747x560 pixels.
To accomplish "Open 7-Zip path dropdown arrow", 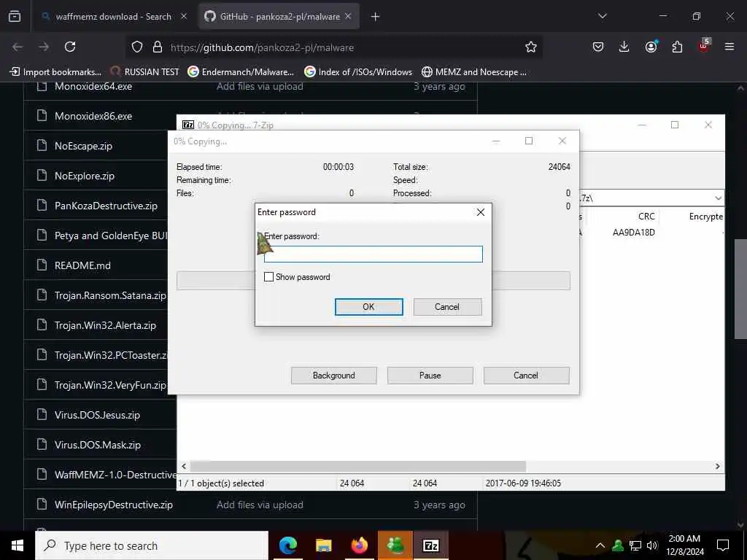I will 718,198.
